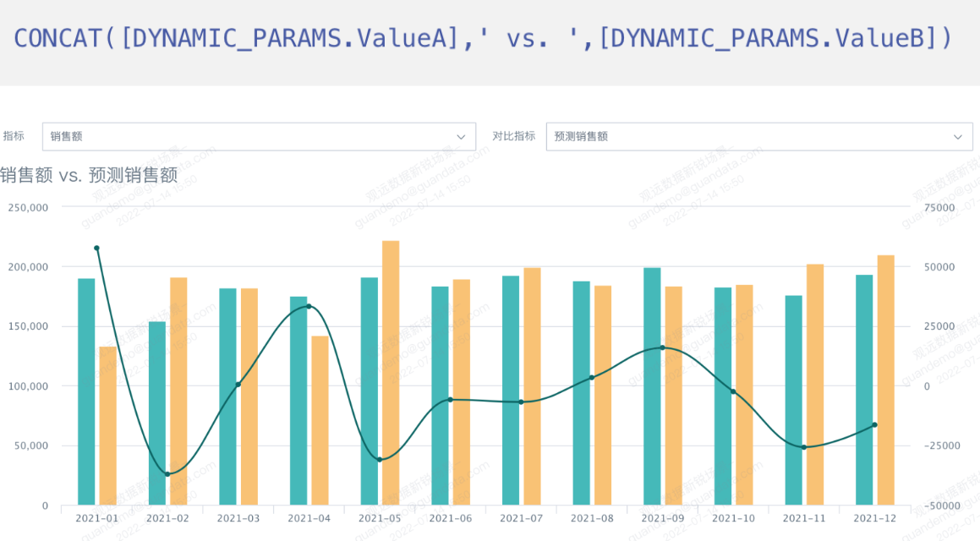Select the line data point at 2021-02
The height and width of the screenshot is (541, 980).
[167, 474]
